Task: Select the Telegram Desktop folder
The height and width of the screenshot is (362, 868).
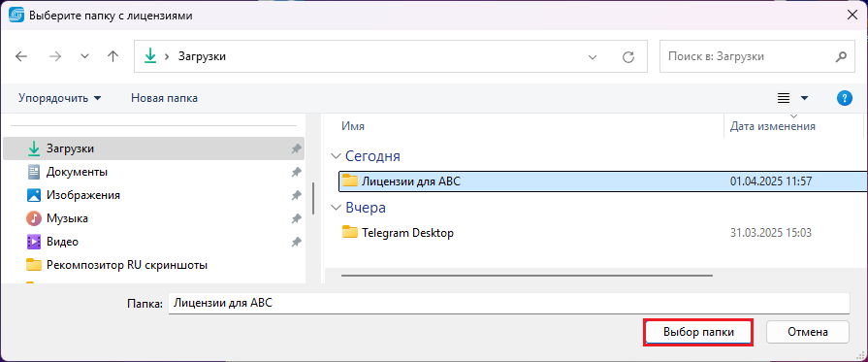Action: tap(602, 233)
